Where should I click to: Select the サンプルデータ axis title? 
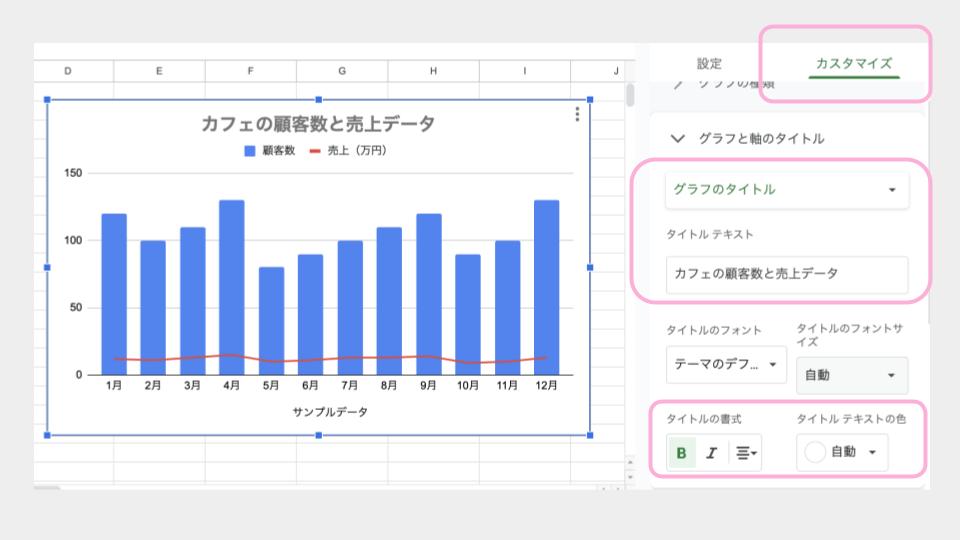(330, 412)
